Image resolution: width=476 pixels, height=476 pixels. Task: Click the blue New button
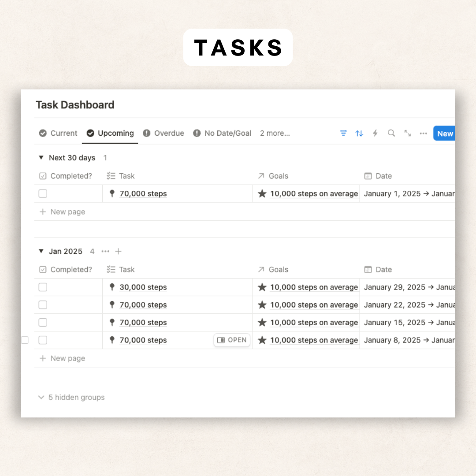pyautogui.click(x=444, y=134)
